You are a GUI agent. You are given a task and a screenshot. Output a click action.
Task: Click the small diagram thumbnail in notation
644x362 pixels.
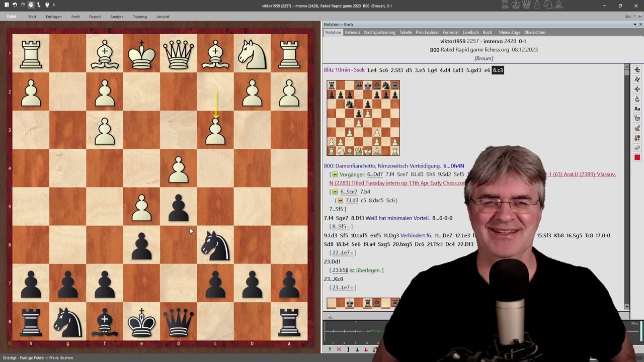(x=363, y=118)
